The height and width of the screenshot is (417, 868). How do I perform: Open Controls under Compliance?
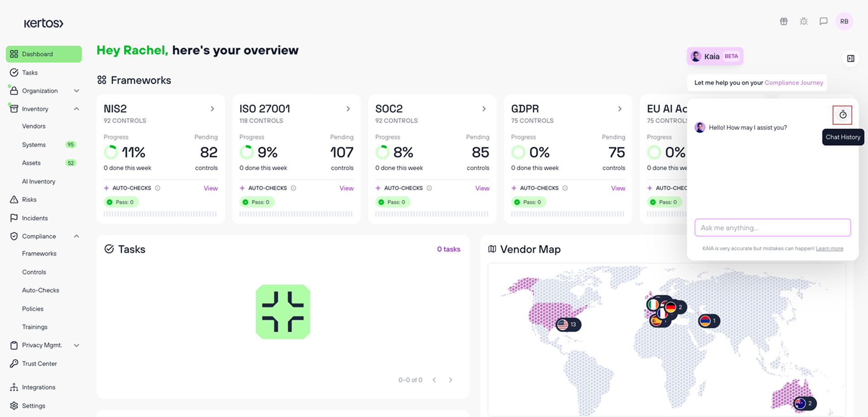click(x=34, y=272)
